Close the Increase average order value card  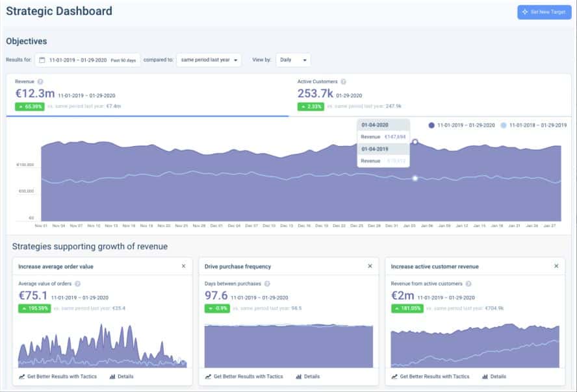point(184,266)
